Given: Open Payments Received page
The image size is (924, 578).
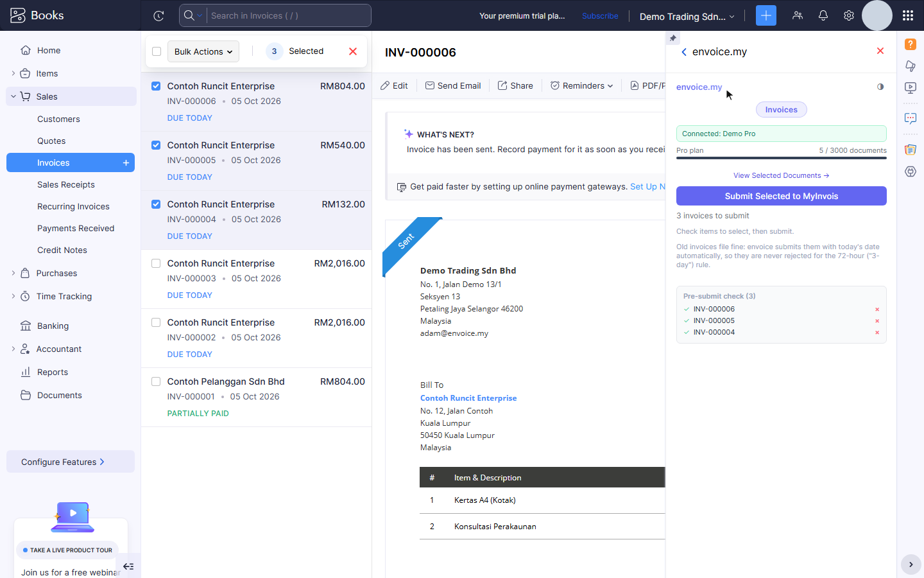Looking at the screenshot, I should click(x=76, y=228).
